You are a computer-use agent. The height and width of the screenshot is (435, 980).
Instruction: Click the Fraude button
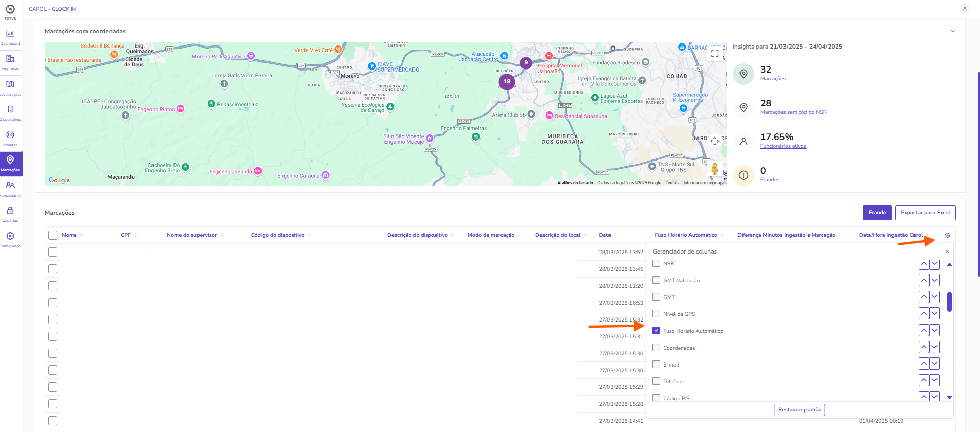pos(877,213)
